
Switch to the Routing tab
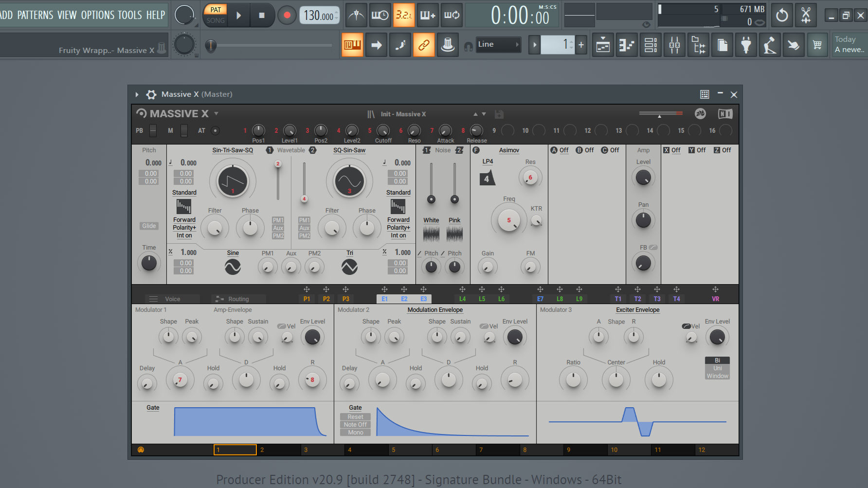pos(238,299)
